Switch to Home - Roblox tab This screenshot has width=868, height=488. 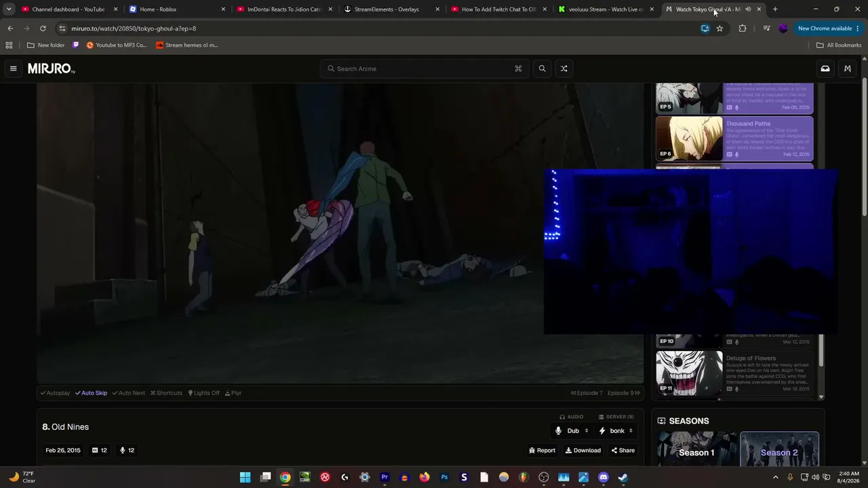click(x=177, y=9)
